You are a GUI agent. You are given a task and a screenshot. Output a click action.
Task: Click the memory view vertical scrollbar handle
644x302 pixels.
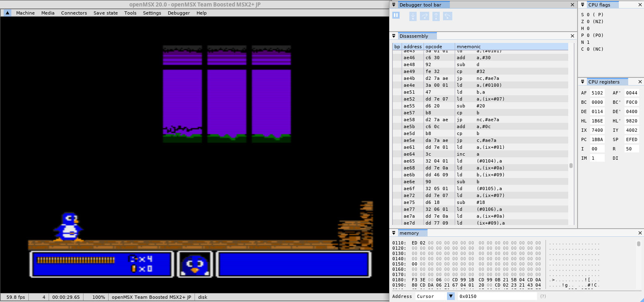pyautogui.click(x=638, y=244)
